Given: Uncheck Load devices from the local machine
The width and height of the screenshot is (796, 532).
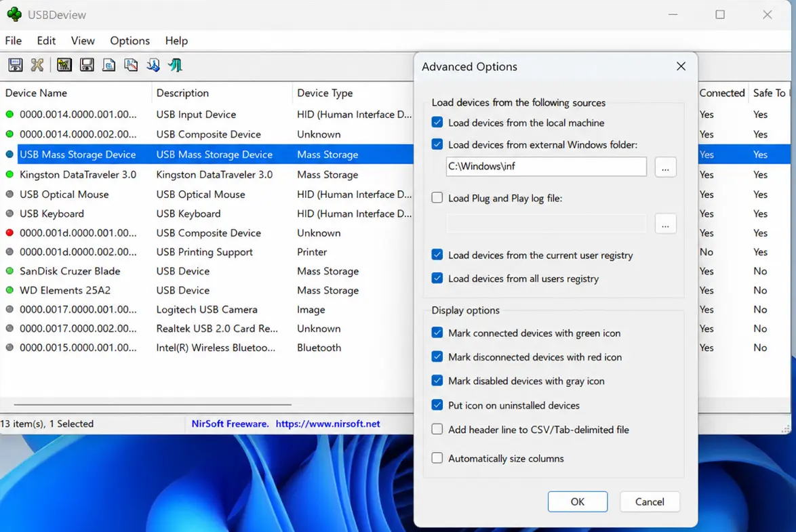Looking at the screenshot, I should 437,123.
